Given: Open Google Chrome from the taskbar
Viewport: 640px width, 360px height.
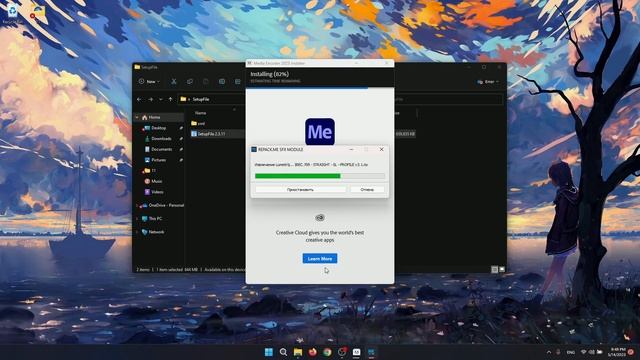Looking at the screenshot, I should (x=327, y=352).
